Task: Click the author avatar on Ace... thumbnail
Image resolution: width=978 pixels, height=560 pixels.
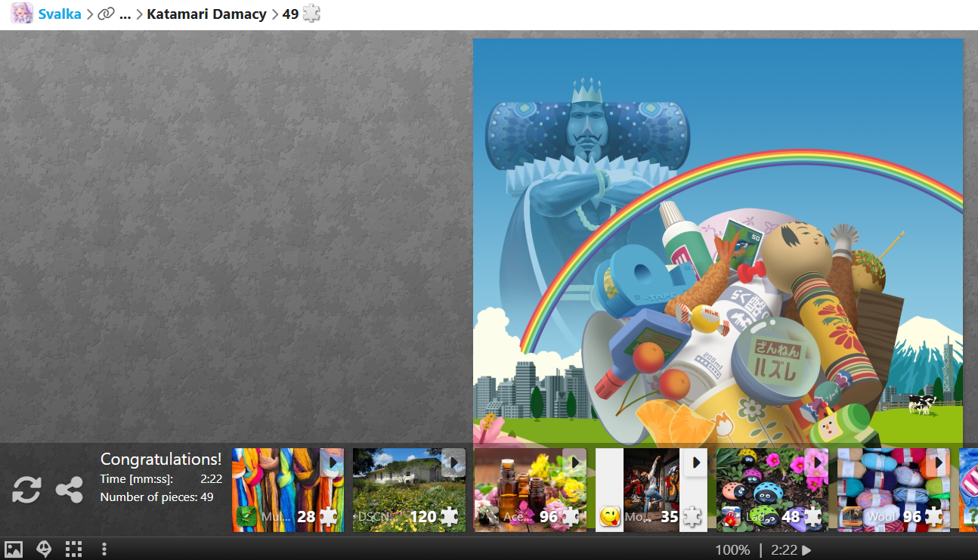Action: (x=488, y=517)
